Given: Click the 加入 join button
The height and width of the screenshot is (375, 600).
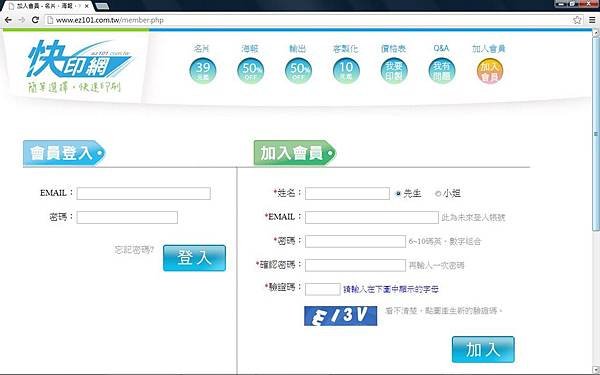Looking at the screenshot, I should pyautogui.click(x=483, y=349).
